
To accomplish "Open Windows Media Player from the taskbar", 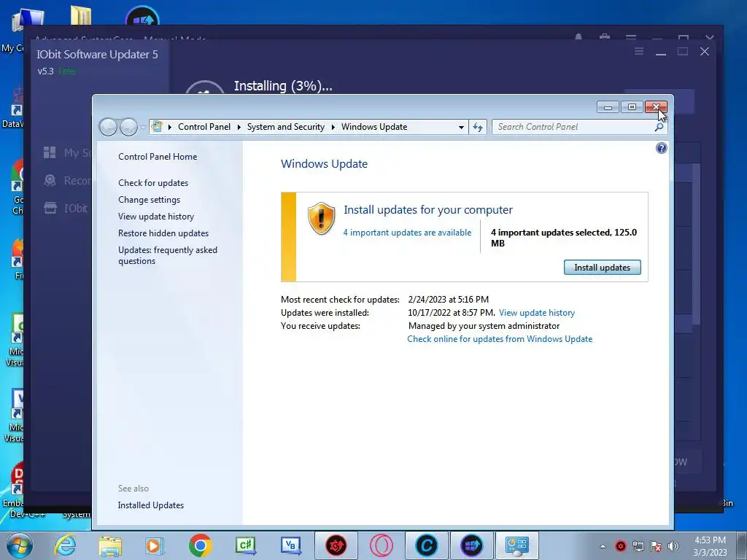I will coord(154,545).
